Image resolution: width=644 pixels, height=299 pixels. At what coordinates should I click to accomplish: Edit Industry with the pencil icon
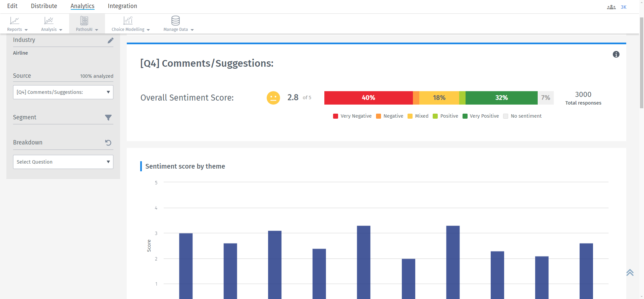coord(110,41)
